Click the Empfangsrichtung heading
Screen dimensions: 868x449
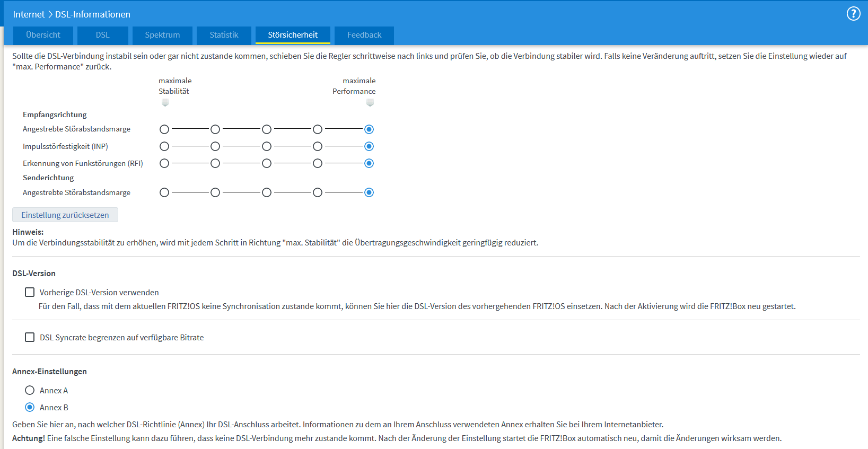[55, 115]
